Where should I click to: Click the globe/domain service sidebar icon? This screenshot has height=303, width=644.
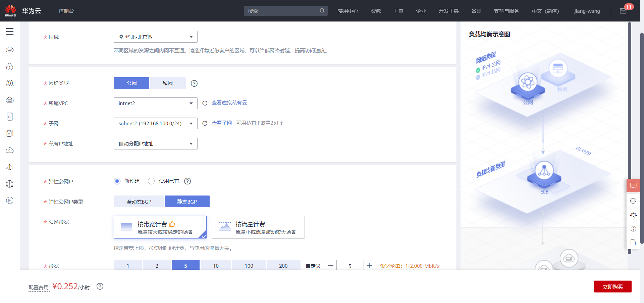(10, 184)
